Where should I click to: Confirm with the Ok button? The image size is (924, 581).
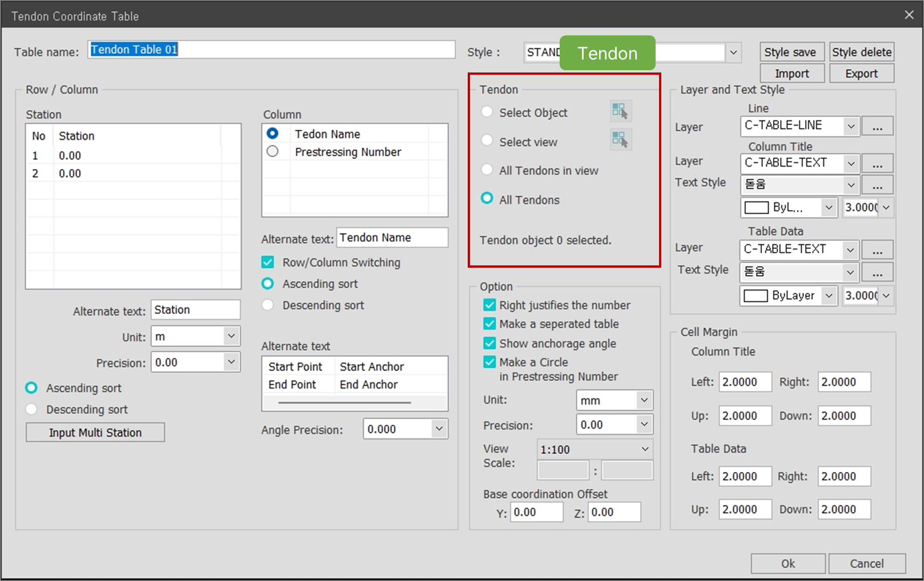(788, 563)
